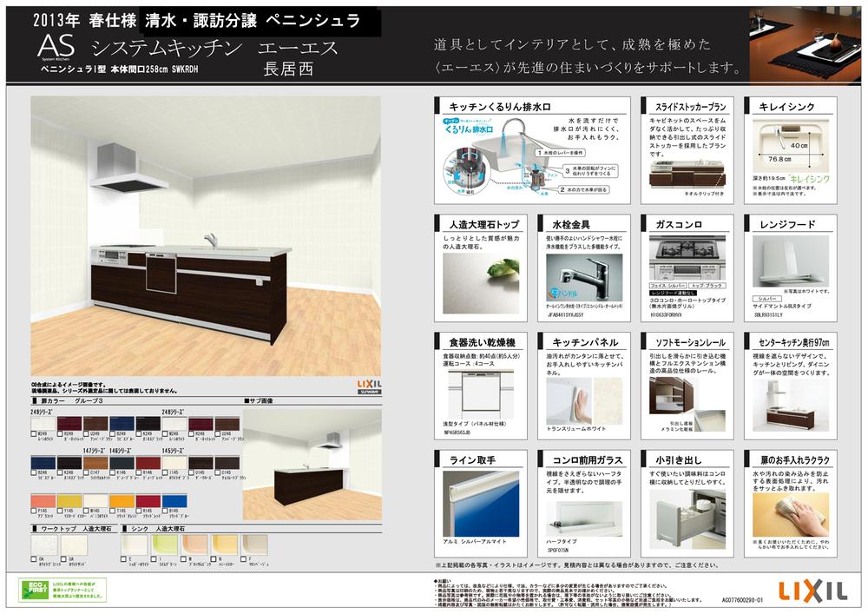868x614 pixels.
Task: Click the キレイシンク feature title
Action: coord(788,107)
